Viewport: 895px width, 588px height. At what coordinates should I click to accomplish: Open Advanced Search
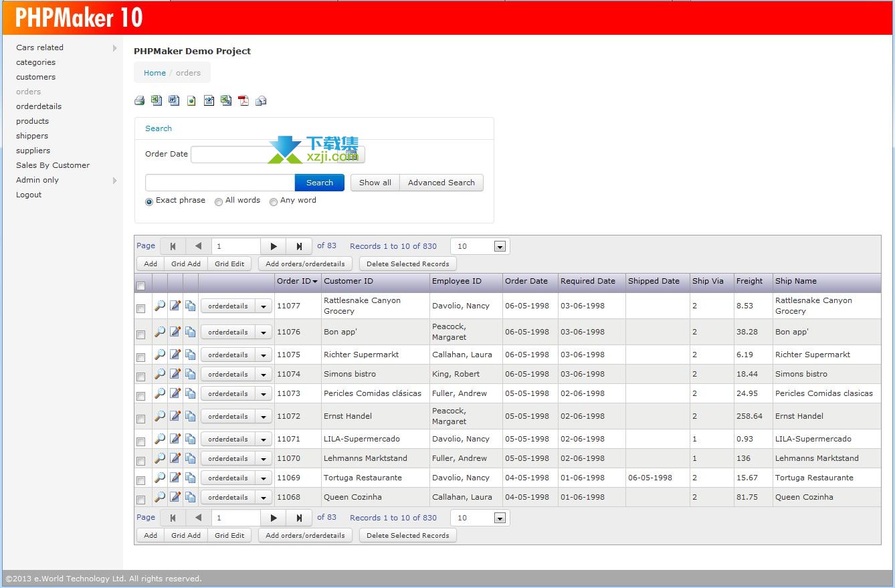coord(441,183)
